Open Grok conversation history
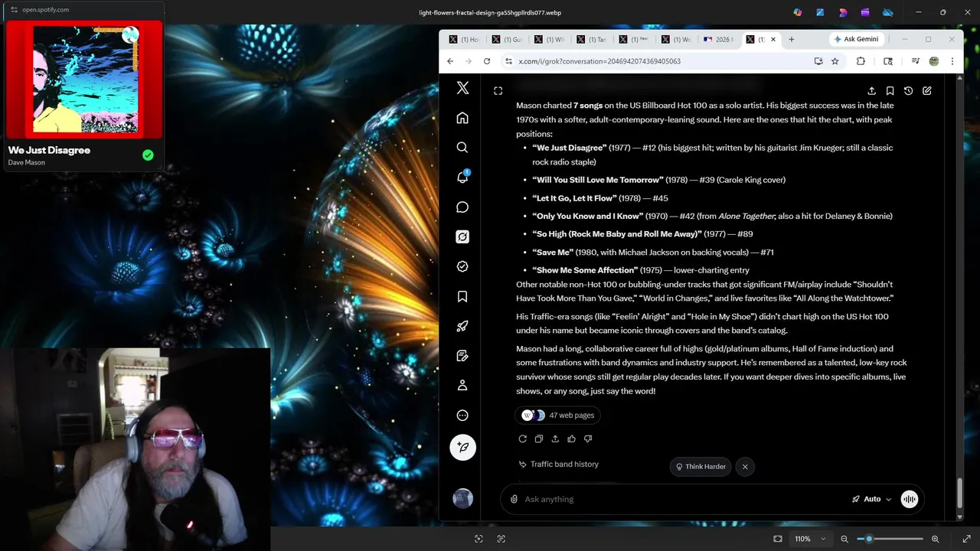 point(908,91)
